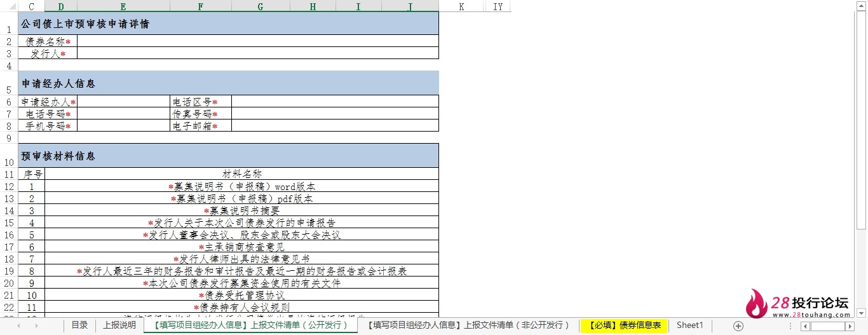Click the 电子邮箱 label cell
The width and height of the screenshot is (868, 335).
(201, 126)
